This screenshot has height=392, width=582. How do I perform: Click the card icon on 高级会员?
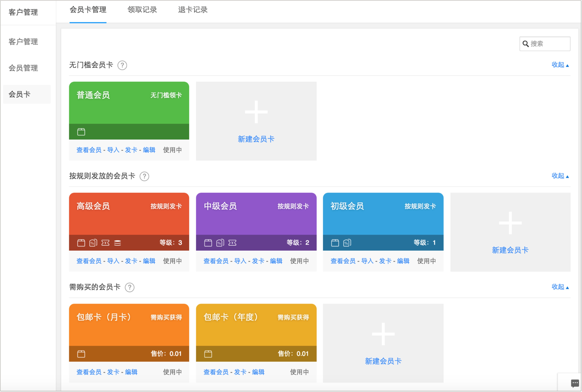coord(81,243)
